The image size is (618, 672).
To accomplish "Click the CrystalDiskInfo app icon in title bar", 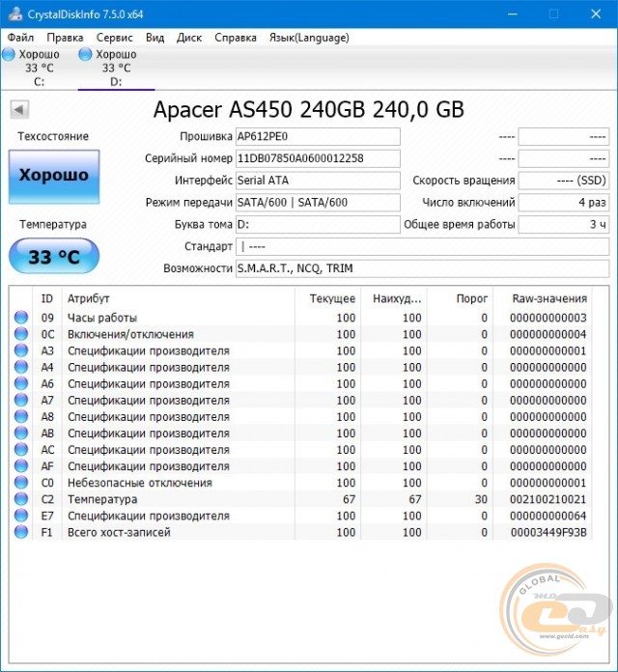I will click(15, 14).
